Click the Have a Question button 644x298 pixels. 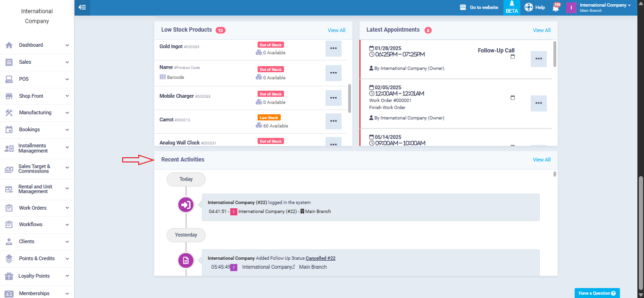597,293
